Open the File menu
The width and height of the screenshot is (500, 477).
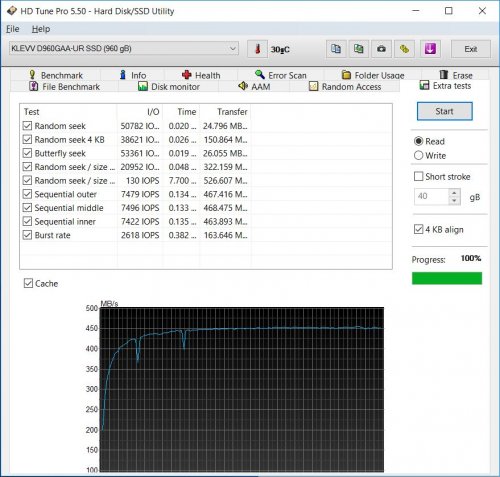click(13, 29)
